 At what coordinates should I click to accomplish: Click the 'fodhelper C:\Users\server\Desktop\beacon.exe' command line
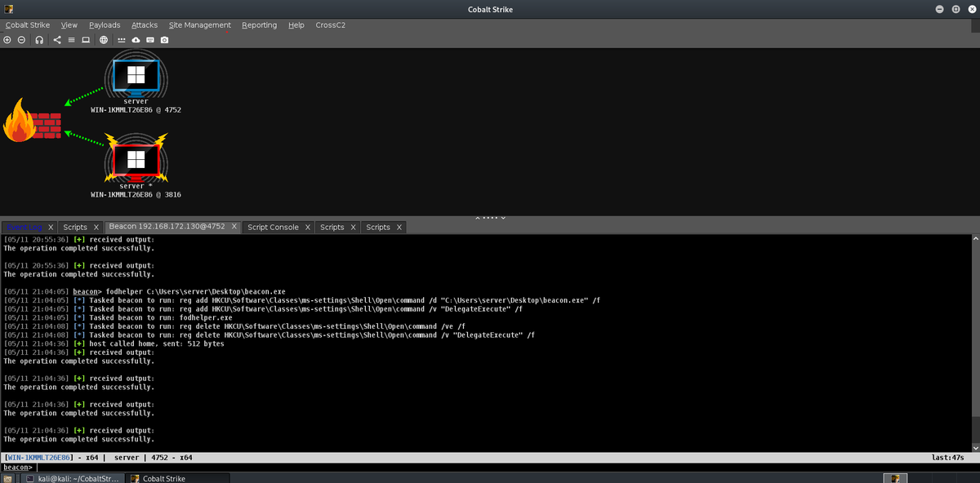click(x=196, y=291)
